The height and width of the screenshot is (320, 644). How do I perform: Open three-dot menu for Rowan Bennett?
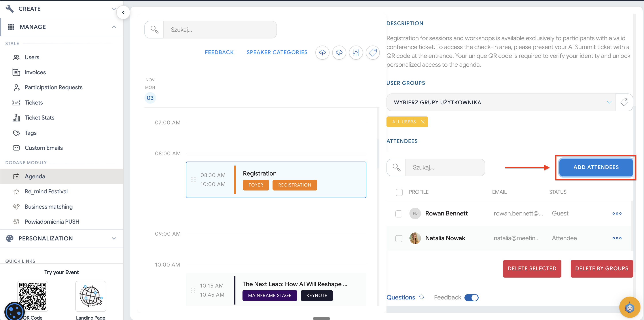(x=617, y=213)
